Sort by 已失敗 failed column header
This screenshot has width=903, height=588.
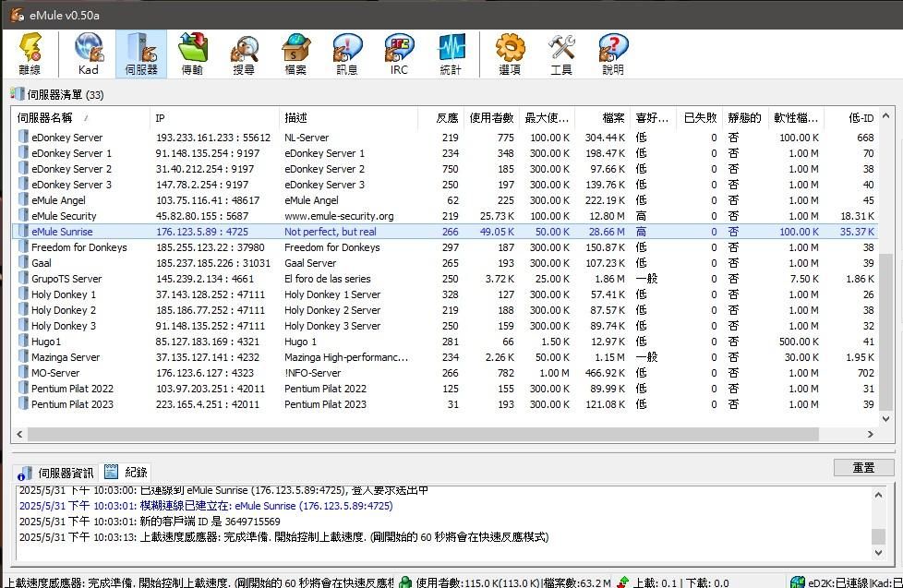coord(700,118)
